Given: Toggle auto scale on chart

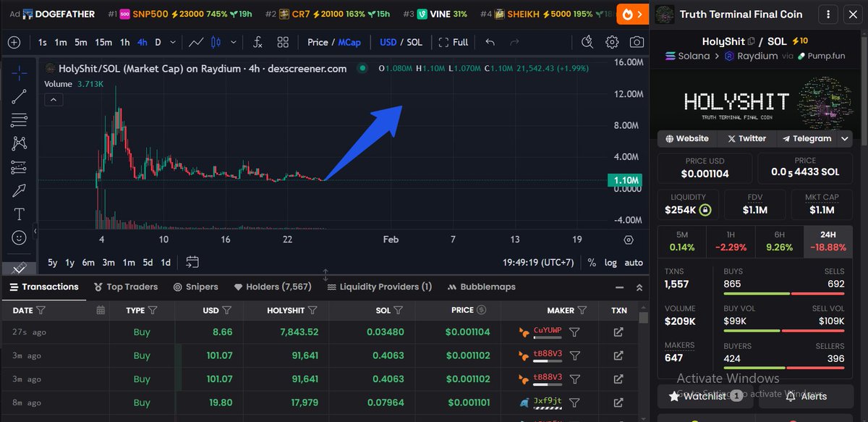Looking at the screenshot, I should point(634,262).
